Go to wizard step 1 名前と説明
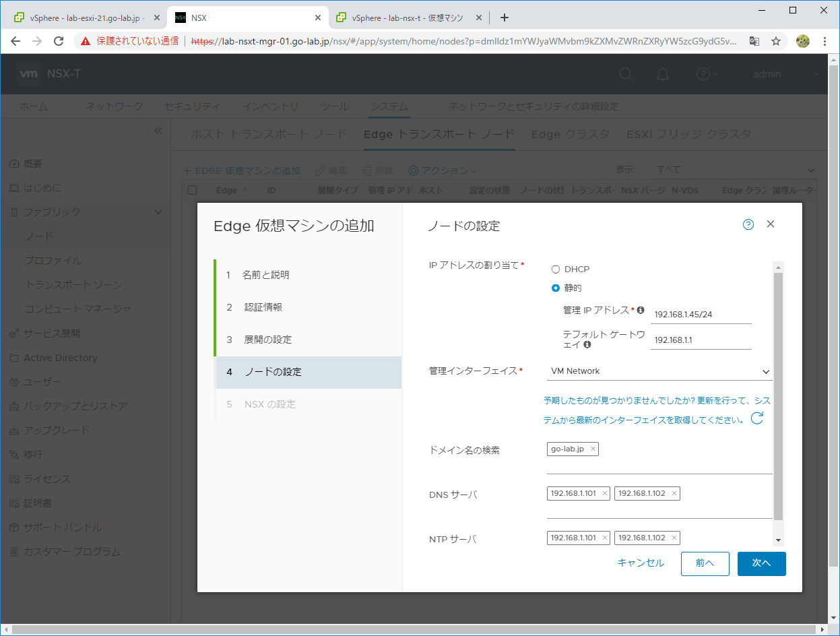This screenshot has height=636, width=840. (x=309, y=275)
